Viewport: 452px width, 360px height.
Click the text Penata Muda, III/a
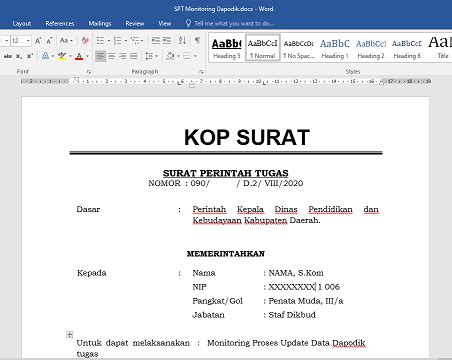[306, 301]
